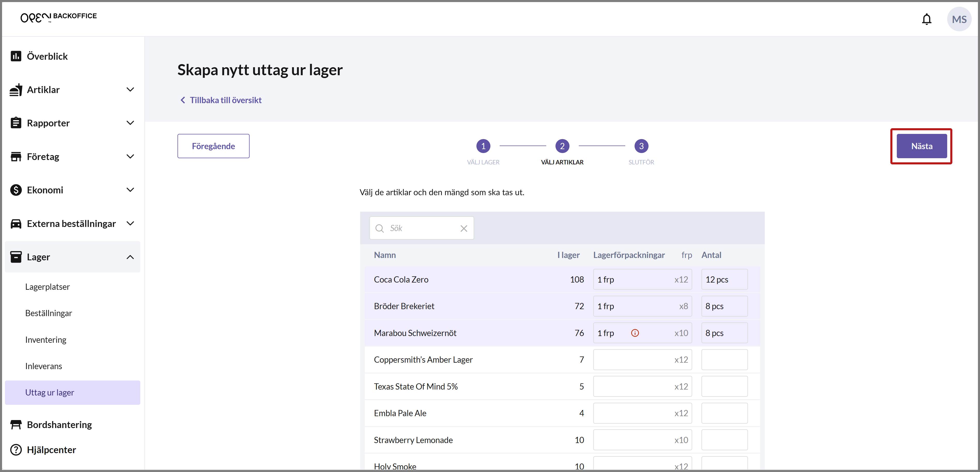Screen dimensions: 980x472
Task: Click the Marabou Schweizernöt warning info icon
Action: pos(635,333)
